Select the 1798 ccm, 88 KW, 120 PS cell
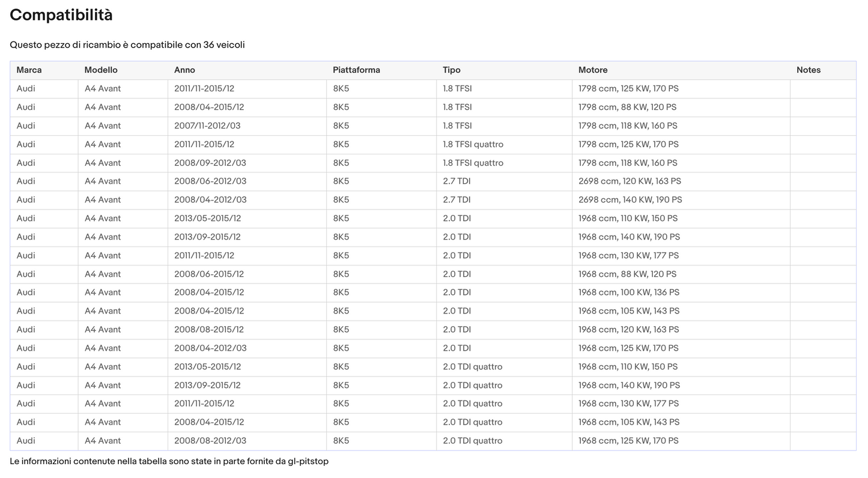The width and height of the screenshot is (868, 478). coord(627,107)
